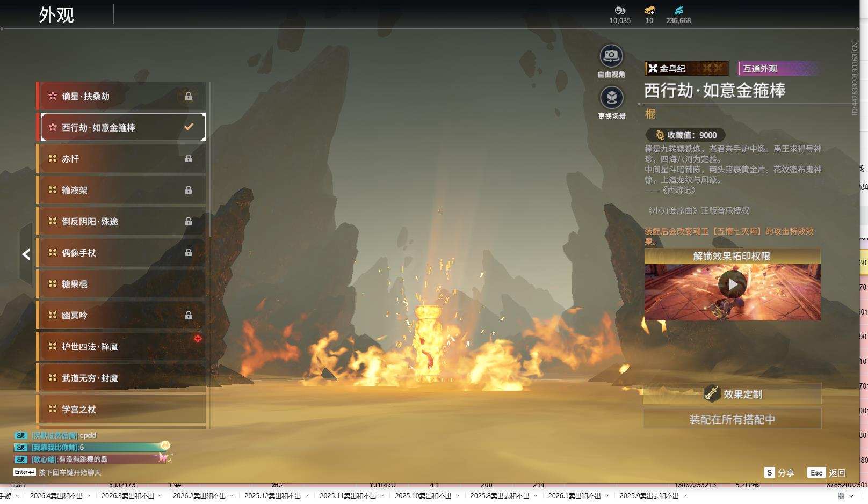This screenshot has height=504, width=868.
Task: Click the blue feather currency icon
Action: point(678,10)
